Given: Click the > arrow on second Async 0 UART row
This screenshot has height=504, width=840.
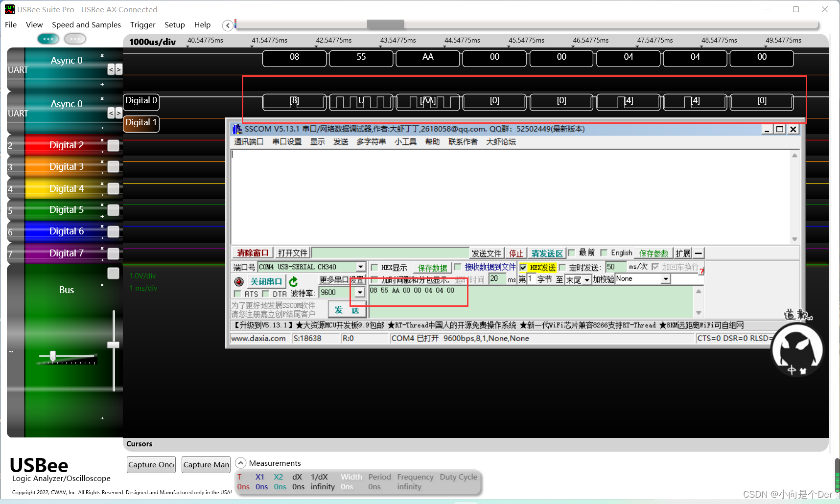Looking at the screenshot, I should [118, 113].
